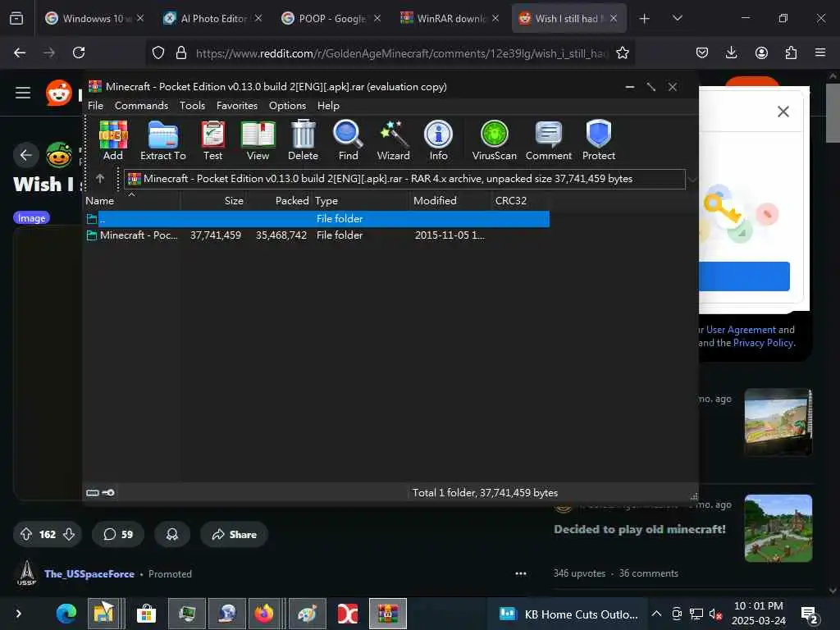Click the archive path address field
Viewport: 840px width, 630px height.
pyautogui.click(x=404, y=179)
